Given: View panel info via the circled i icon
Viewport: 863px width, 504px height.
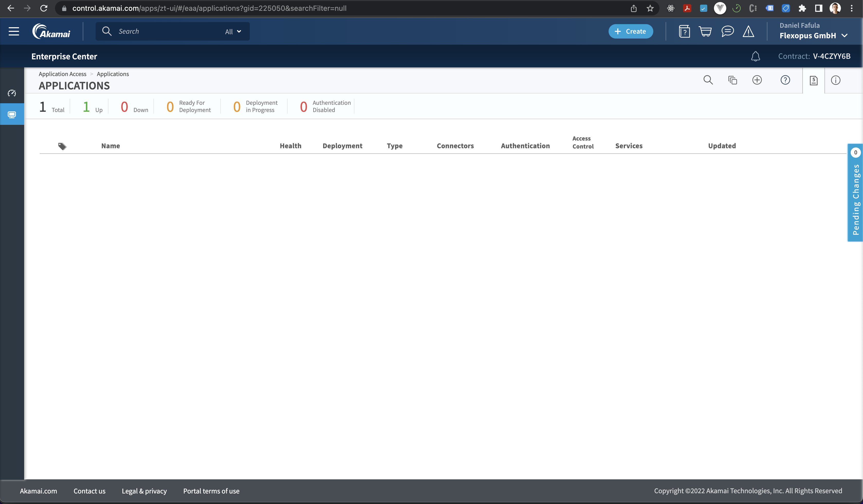Looking at the screenshot, I should coord(836,80).
